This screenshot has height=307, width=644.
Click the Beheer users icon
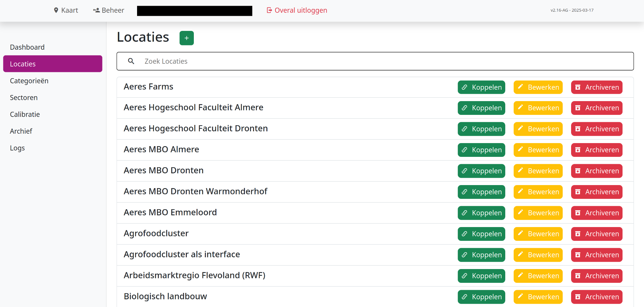[96, 10]
